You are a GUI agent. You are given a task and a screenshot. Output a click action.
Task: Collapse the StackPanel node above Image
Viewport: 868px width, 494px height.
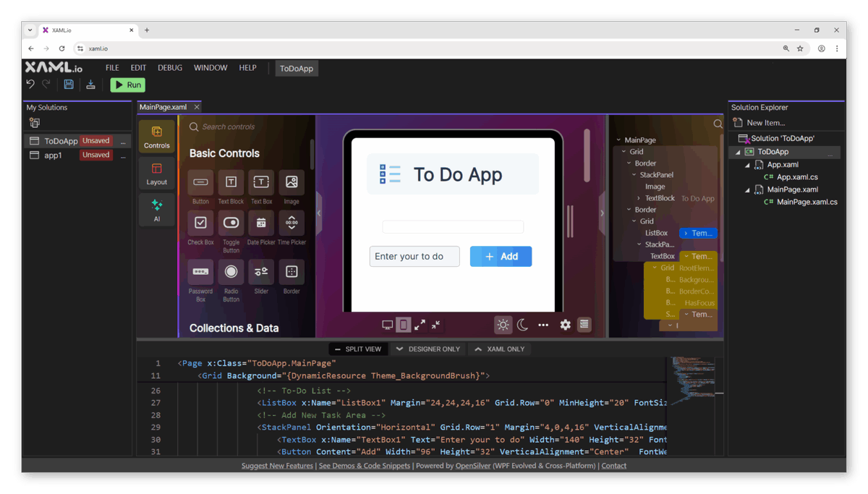coord(634,175)
